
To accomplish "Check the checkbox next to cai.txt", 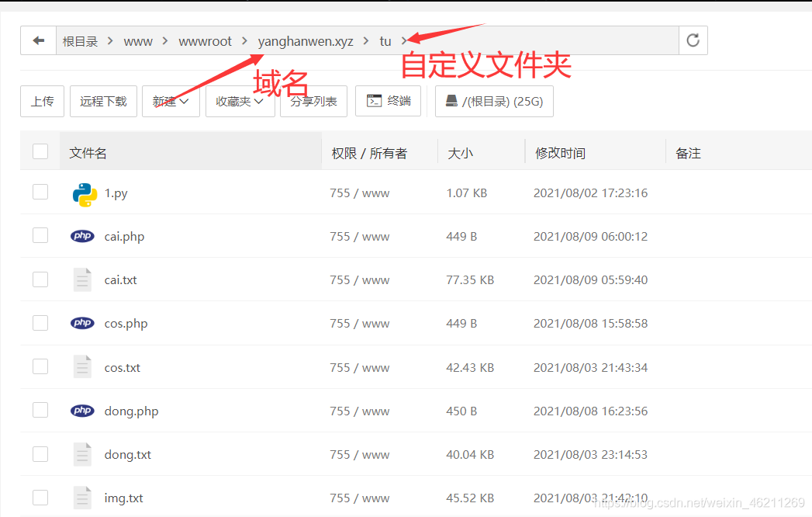I will point(40,279).
